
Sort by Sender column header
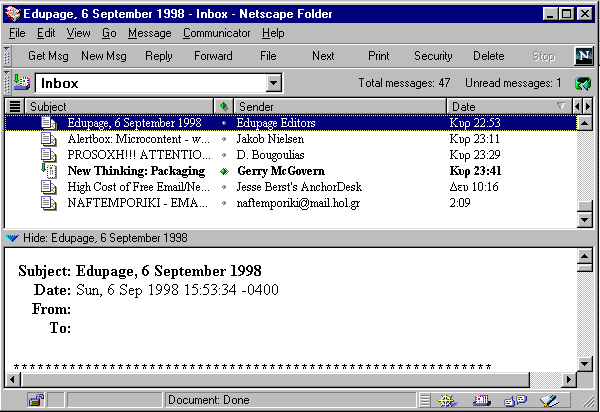pyautogui.click(x=340, y=106)
